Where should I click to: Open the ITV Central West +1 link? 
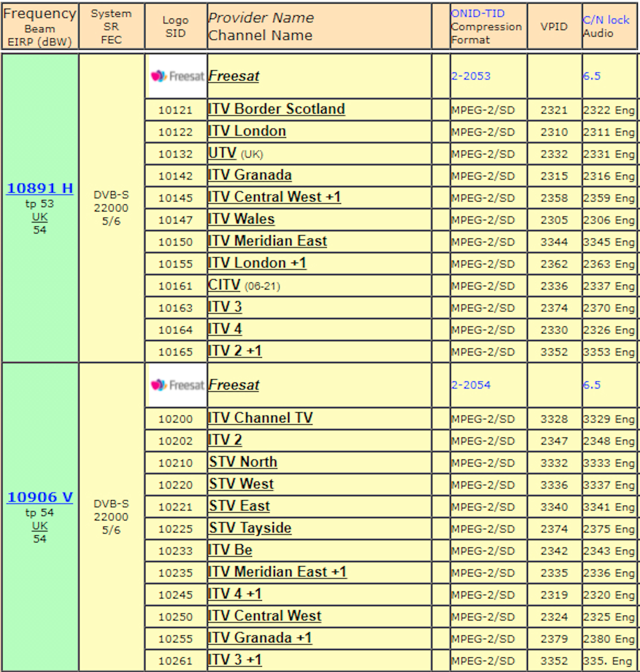click(274, 197)
